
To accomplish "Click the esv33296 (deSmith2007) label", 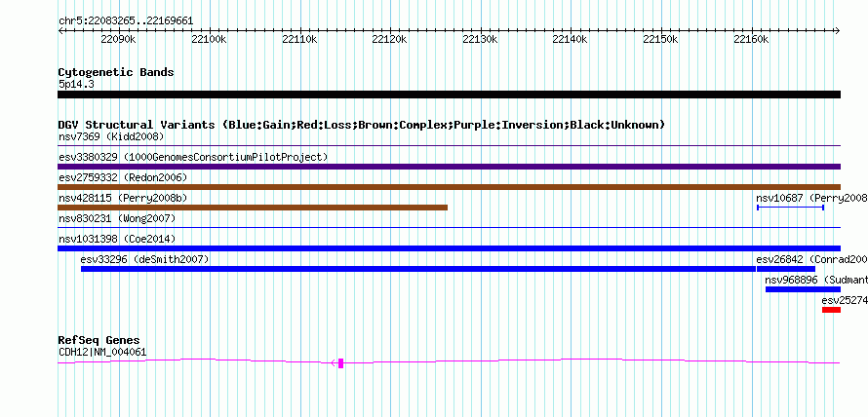I will [144, 259].
